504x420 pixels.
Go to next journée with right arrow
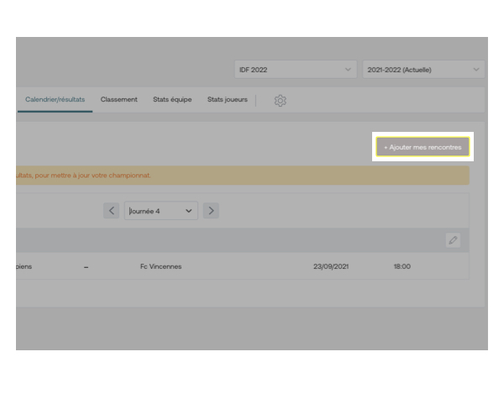211,211
